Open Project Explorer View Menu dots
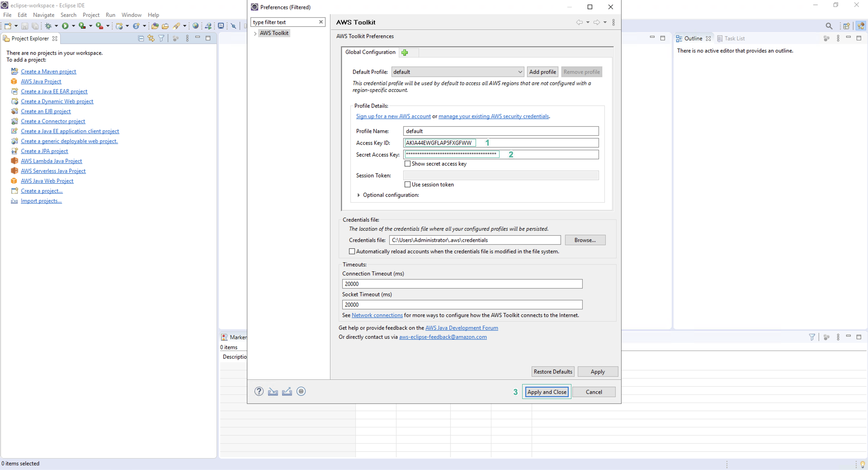 pos(187,38)
